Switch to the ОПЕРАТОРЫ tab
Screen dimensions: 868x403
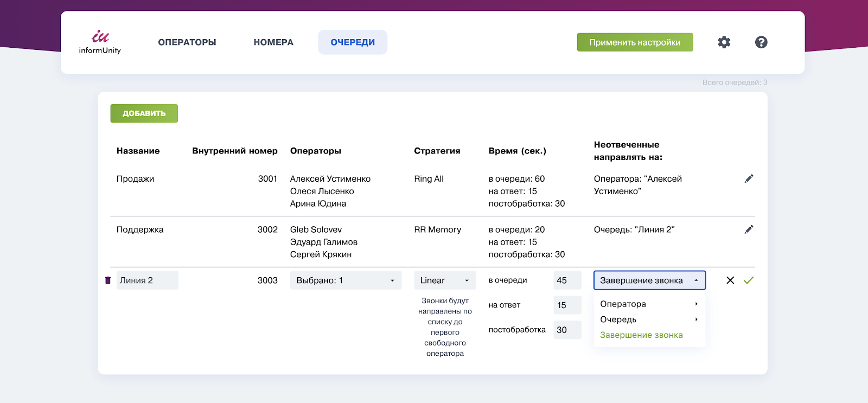pos(187,42)
